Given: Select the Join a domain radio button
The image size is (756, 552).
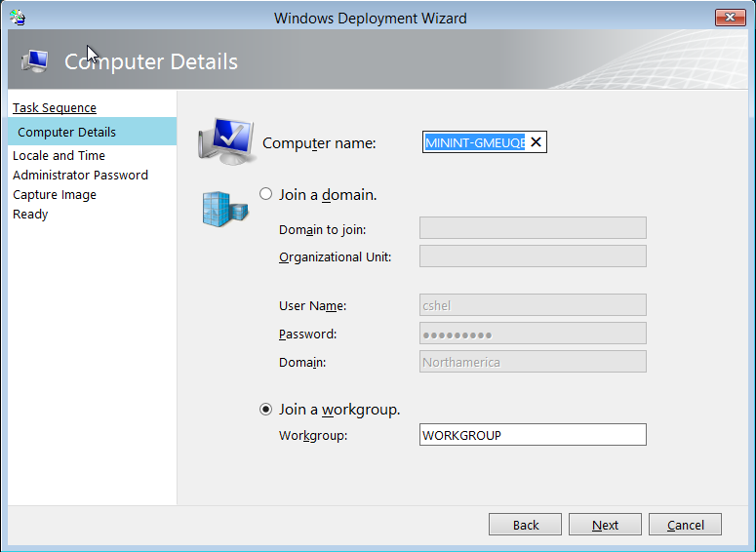Looking at the screenshot, I should pyautogui.click(x=265, y=194).
